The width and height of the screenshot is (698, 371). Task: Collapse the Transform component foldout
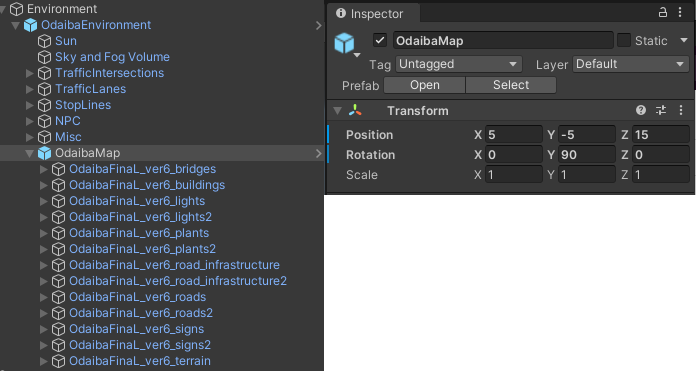[x=338, y=110]
